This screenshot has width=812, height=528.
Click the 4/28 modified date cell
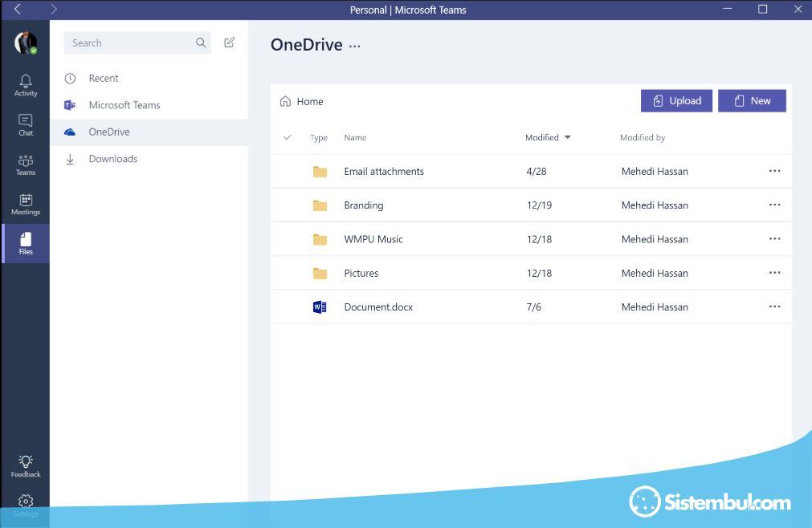point(536,171)
